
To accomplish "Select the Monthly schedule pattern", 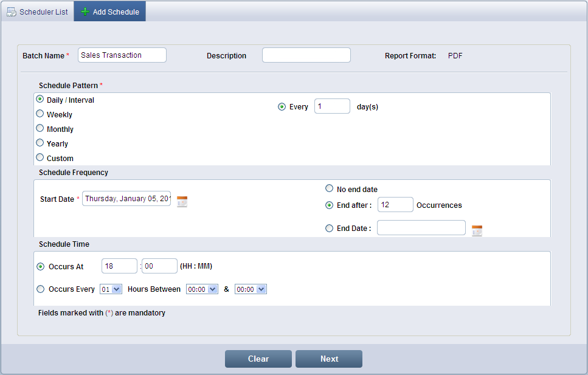I will (40, 128).
